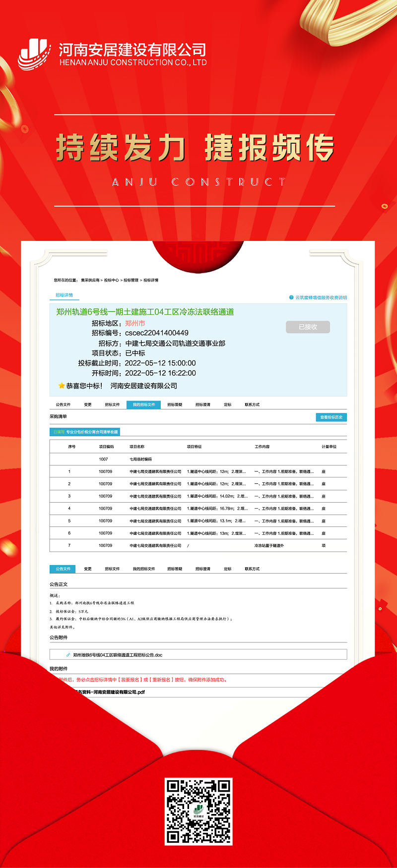The height and width of the screenshot is (868, 397).
Task: Click row 4 feature cell with 16.78m
Action: click(217, 509)
